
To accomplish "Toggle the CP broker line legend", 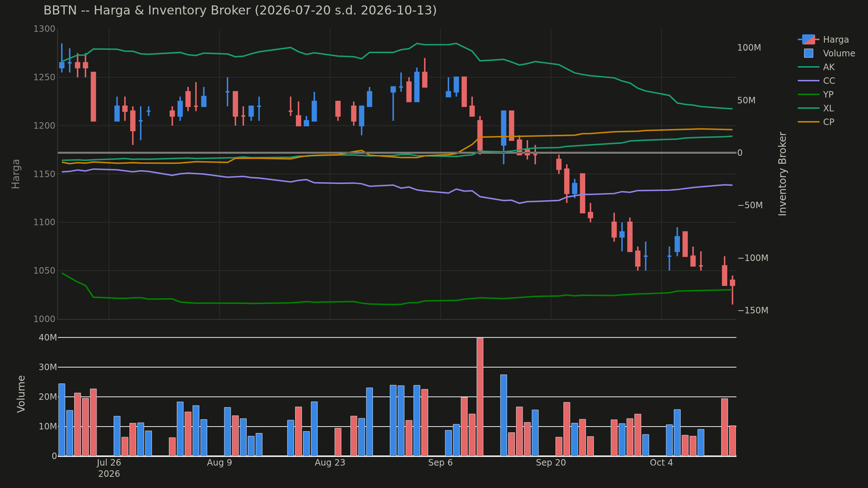I will pos(816,122).
